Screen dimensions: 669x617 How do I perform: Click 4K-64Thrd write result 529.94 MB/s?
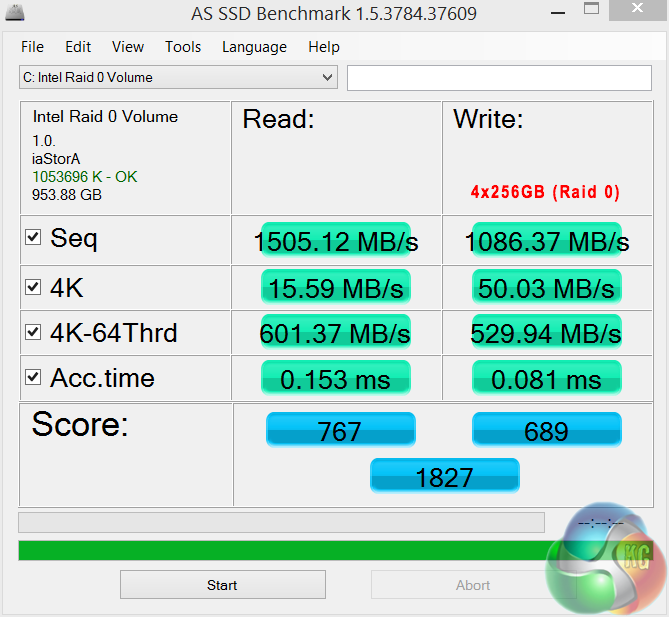click(x=547, y=333)
